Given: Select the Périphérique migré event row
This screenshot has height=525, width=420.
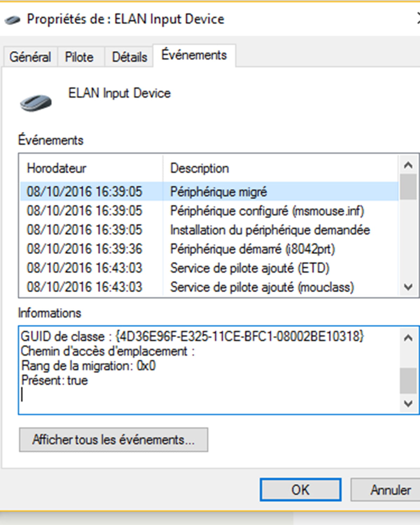Looking at the screenshot, I should tap(209, 191).
